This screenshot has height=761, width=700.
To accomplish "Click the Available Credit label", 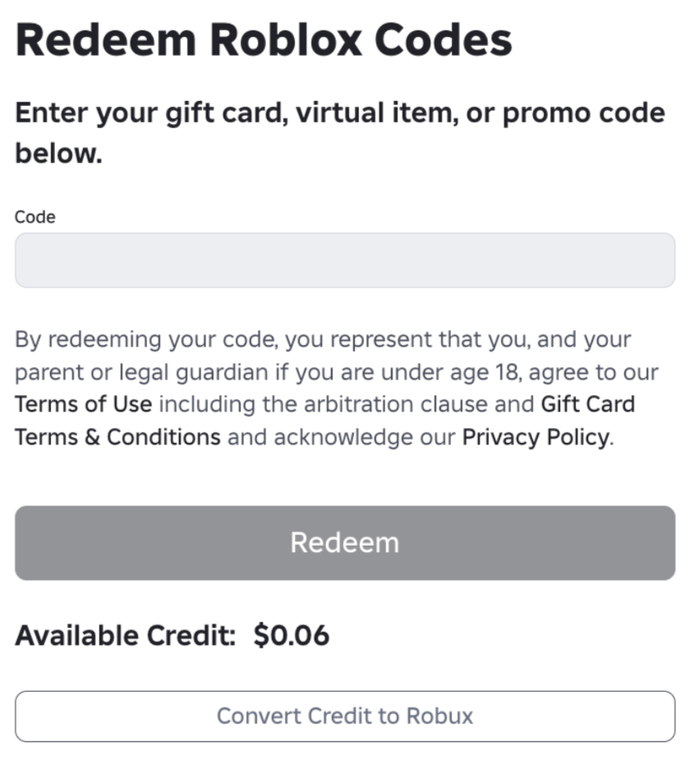I will coord(125,635).
